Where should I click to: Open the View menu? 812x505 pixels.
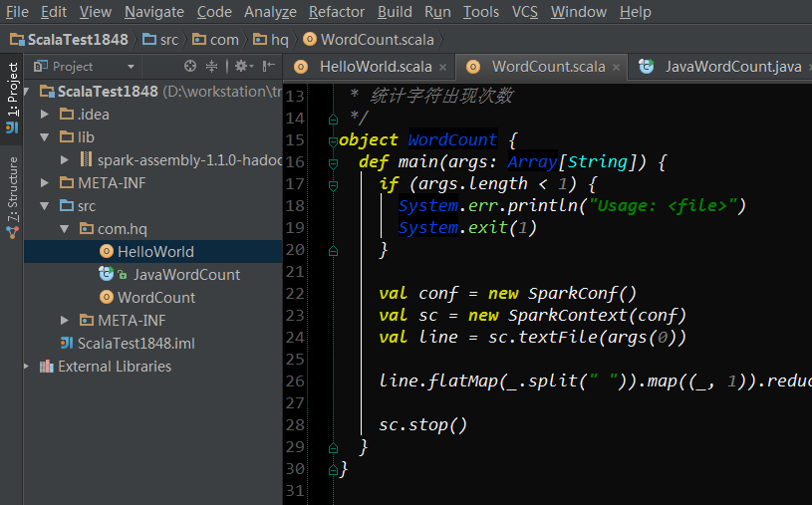96,12
